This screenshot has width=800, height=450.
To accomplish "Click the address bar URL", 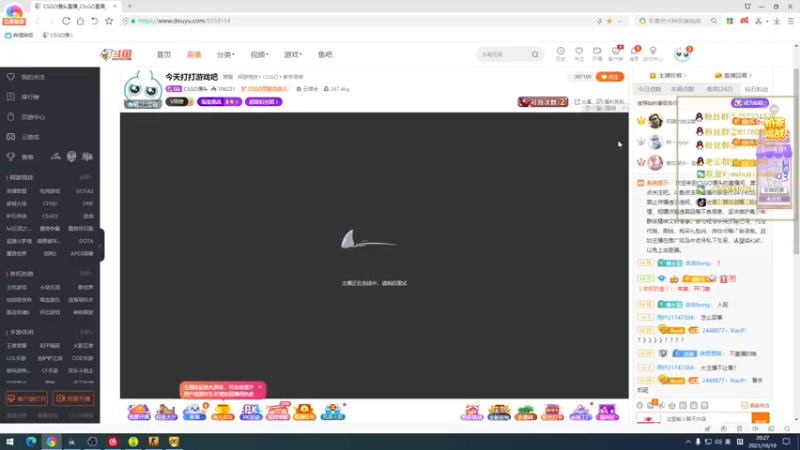I will coord(184,21).
